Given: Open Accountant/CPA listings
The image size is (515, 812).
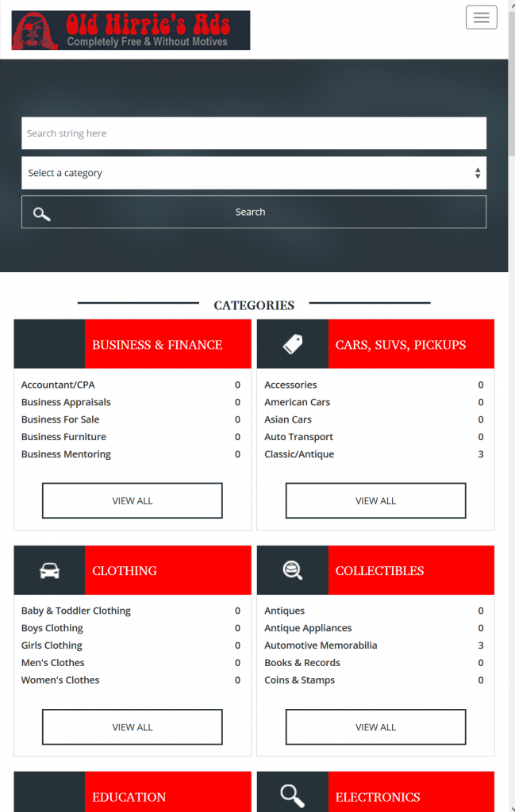Looking at the screenshot, I should [x=58, y=385].
